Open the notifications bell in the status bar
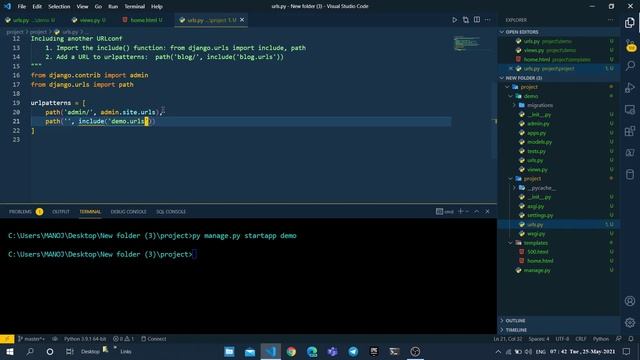640x360 pixels. pyautogui.click(x=631, y=339)
